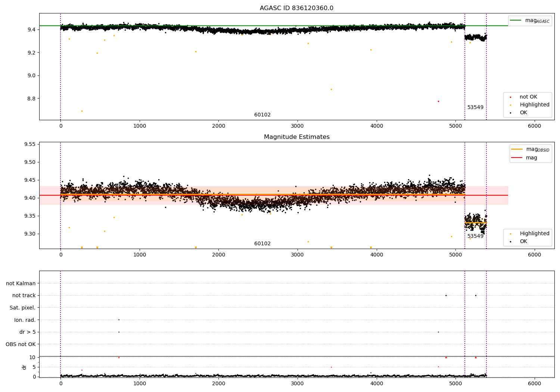Image resolution: width=560 pixels, height=392 pixels.
Task: Click the 'AGASC ID 836120360.0' plot title
Action: (296, 8)
